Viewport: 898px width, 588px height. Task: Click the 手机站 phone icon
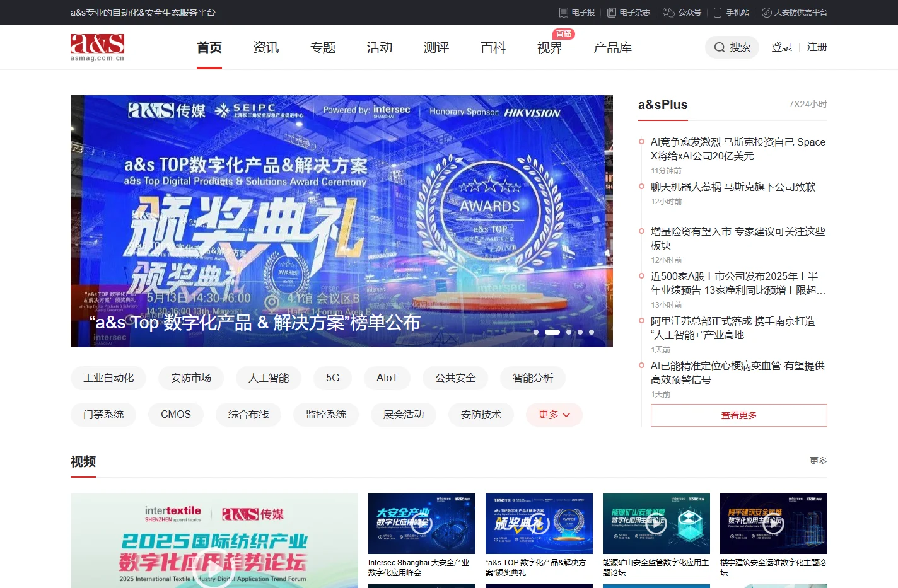coord(718,13)
